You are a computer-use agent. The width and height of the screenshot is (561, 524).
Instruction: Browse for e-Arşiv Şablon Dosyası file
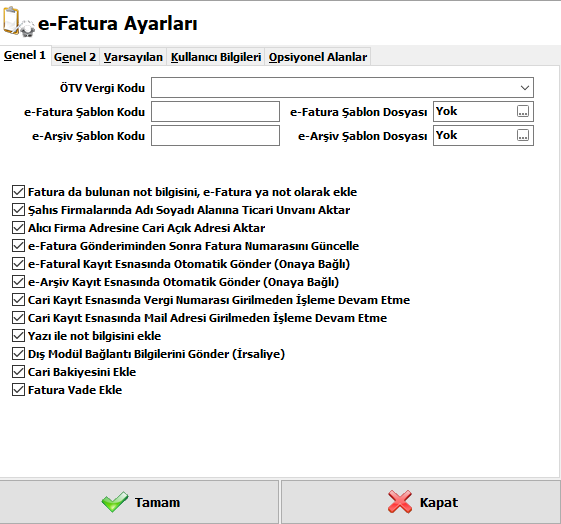(523, 136)
